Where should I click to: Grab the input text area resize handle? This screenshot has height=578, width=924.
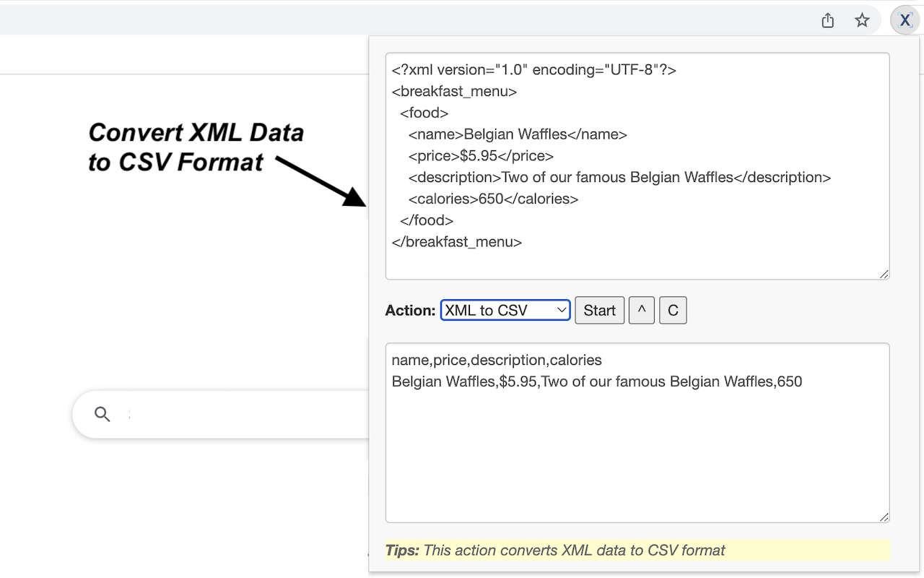click(884, 274)
